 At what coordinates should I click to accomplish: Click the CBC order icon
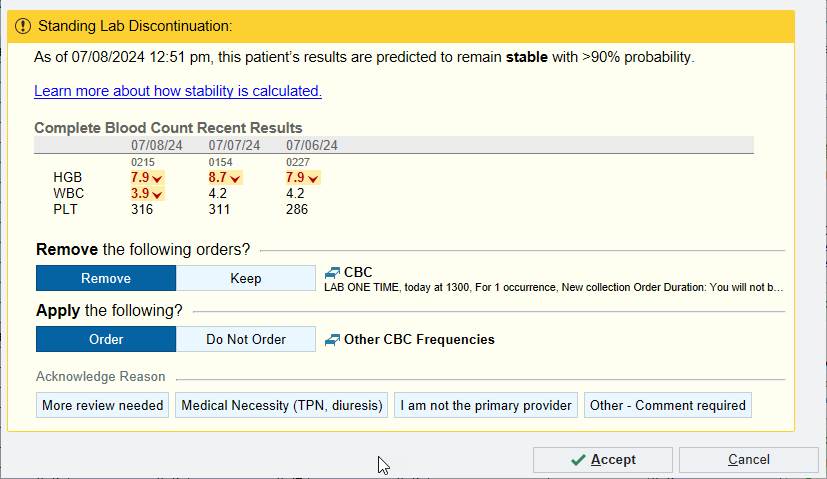coord(333,272)
